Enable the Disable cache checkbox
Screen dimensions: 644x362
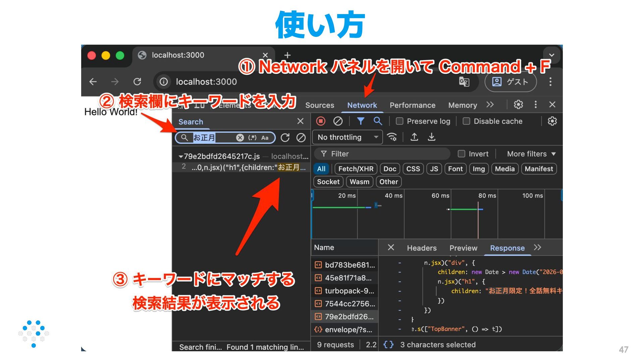pos(466,121)
